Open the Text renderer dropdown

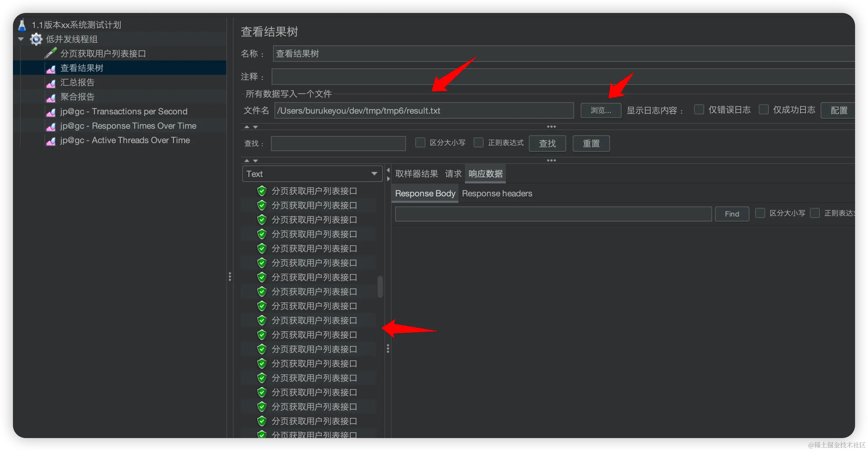[x=312, y=174]
